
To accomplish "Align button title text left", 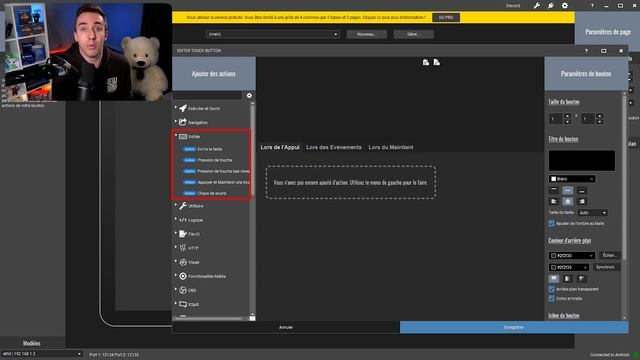I will [554, 201].
